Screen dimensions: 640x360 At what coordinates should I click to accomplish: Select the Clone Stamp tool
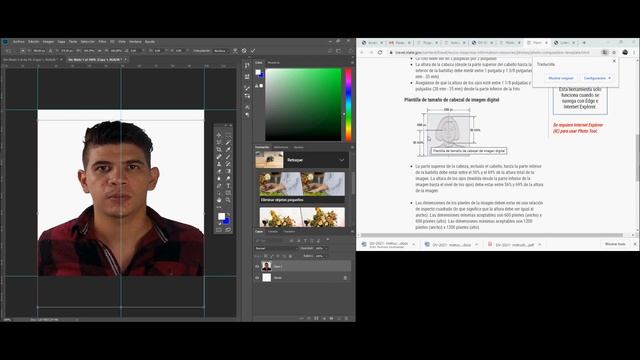[219, 164]
